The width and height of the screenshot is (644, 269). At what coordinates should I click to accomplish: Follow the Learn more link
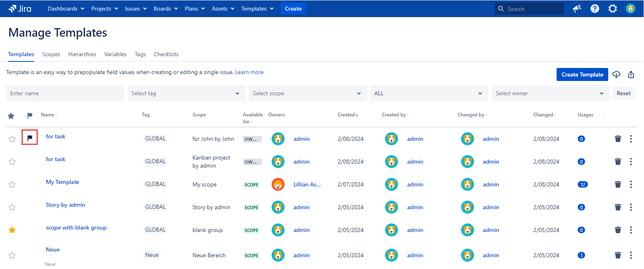tap(249, 72)
